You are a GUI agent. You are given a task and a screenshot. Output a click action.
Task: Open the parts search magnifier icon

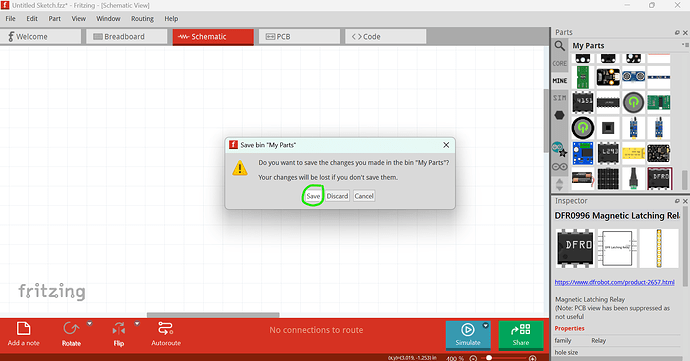559,46
